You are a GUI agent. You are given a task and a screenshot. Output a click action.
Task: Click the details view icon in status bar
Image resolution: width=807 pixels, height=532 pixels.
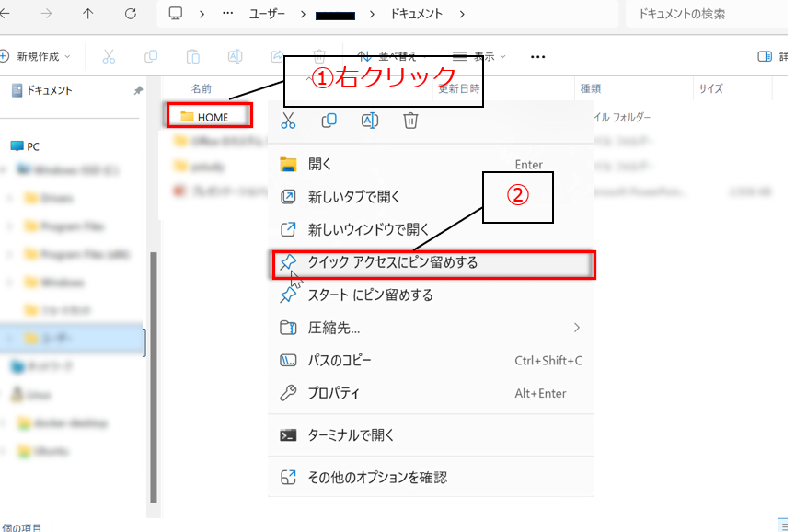point(782,526)
